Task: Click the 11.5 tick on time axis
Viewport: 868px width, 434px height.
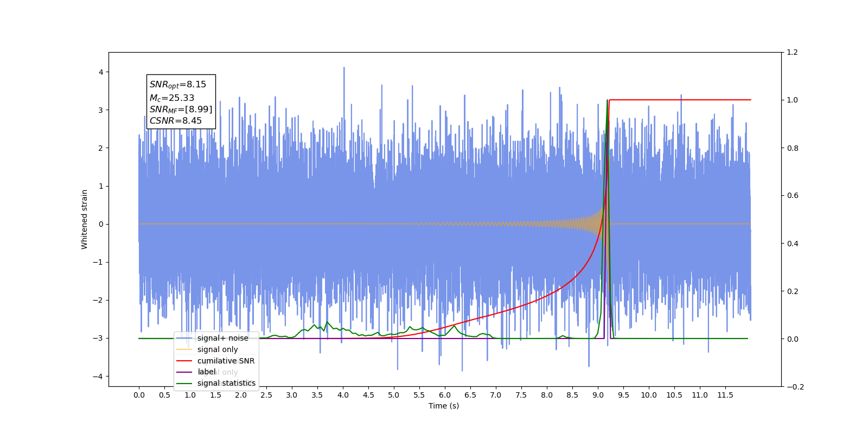Action: coord(725,395)
